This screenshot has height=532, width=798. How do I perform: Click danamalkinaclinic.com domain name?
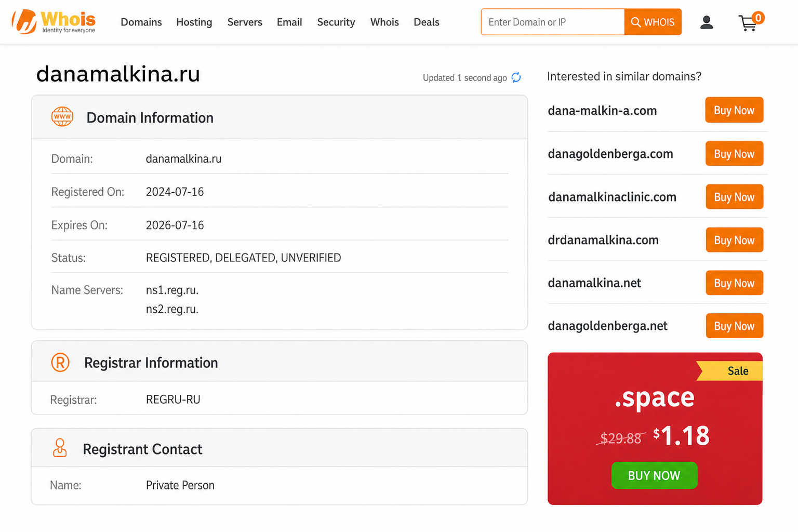coord(612,197)
